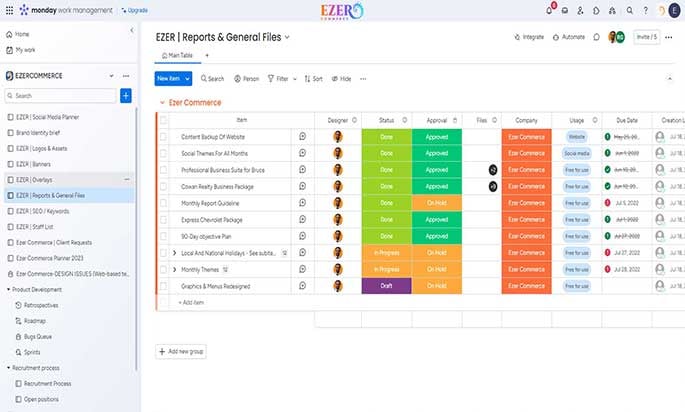Change purple Draft status cell
Image resolution: width=685 pixels, height=412 pixels.
tap(387, 286)
